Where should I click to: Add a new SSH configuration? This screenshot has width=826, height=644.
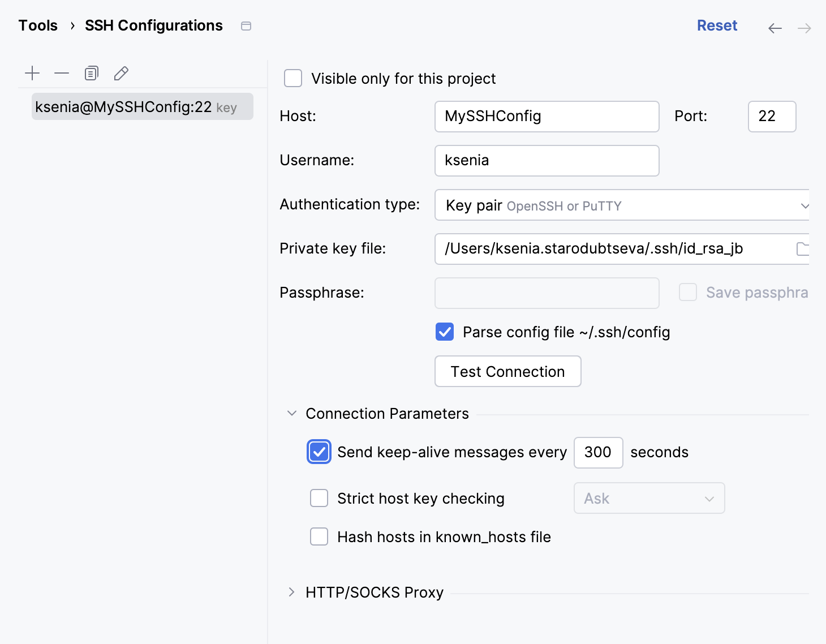click(32, 73)
